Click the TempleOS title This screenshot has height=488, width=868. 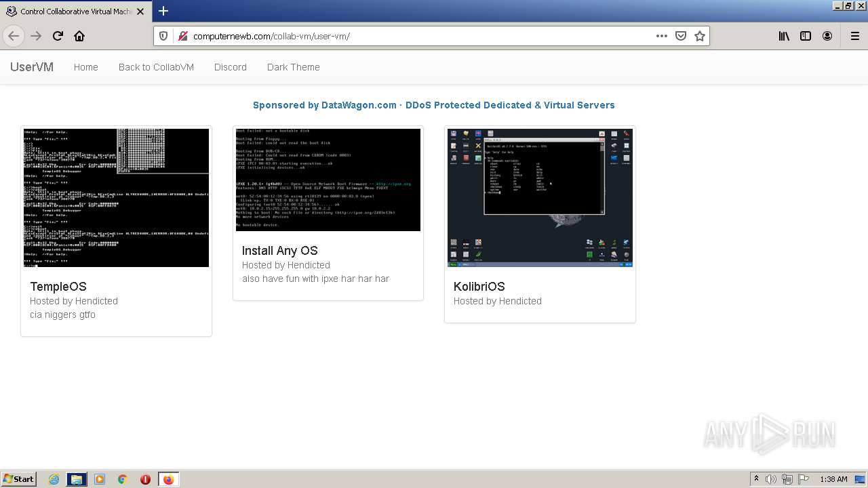tap(58, 287)
